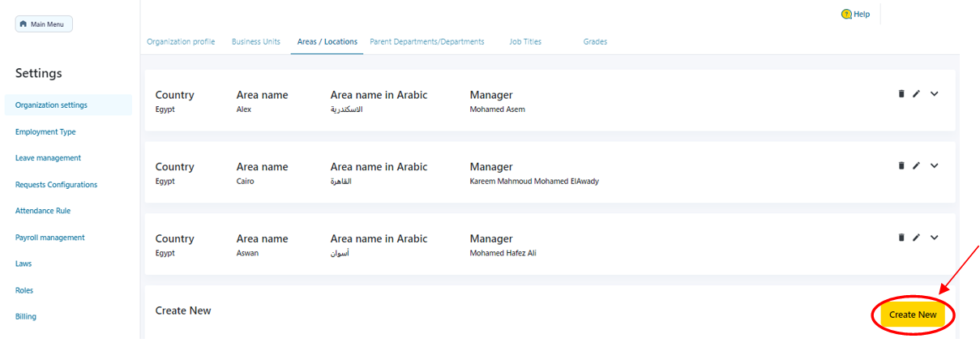
Task: Delete the Aswan area row
Action: coord(901,238)
